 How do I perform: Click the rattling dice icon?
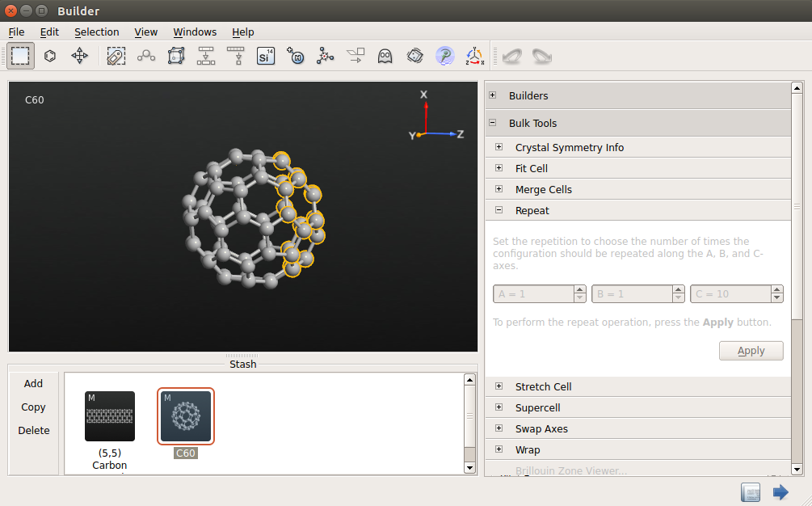(414, 56)
